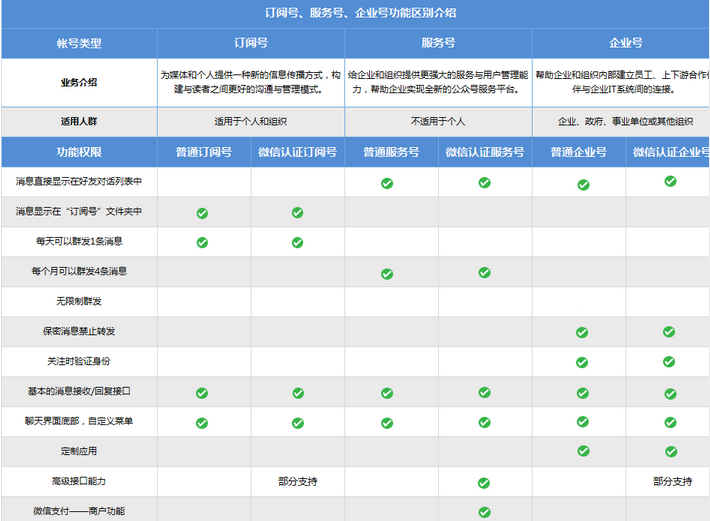Viewport: 710px width, 521px height.
Task: Click the 高级接口能力 row label
Action: pos(79,481)
